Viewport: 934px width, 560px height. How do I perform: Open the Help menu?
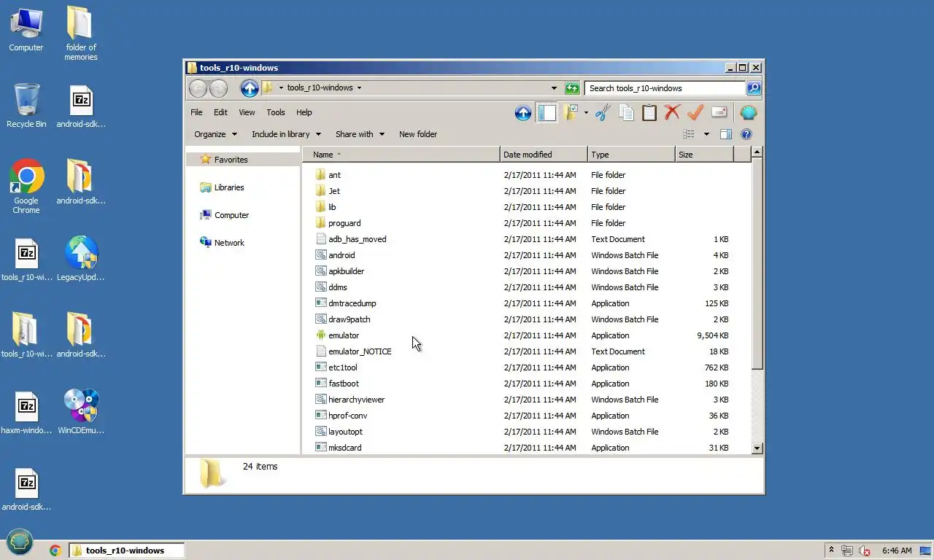click(x=304, y=112)
